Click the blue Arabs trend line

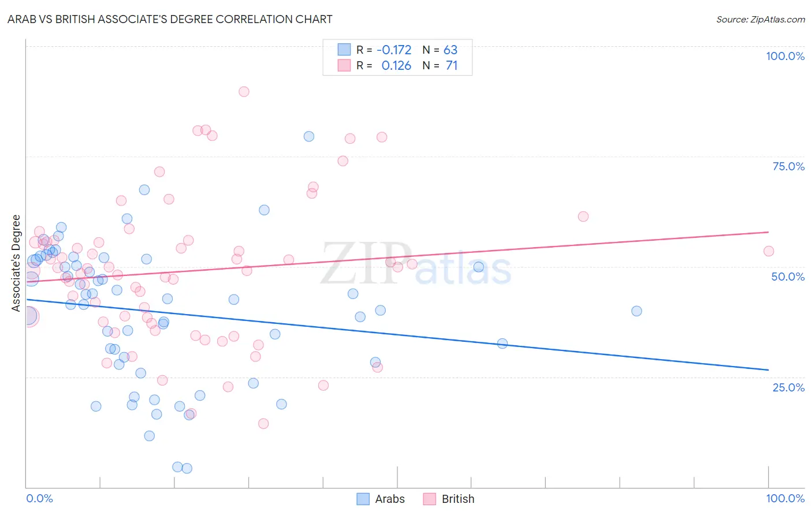397,334
